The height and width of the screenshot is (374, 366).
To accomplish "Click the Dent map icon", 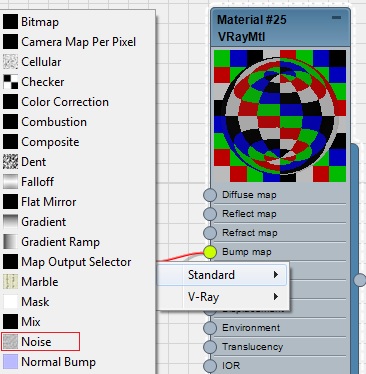I will [10, 162].
